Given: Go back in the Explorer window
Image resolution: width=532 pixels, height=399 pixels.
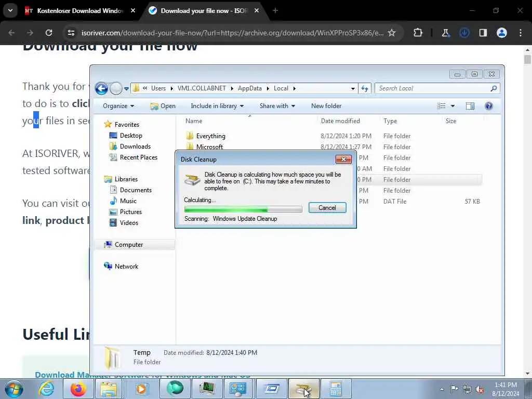Looking at the screenshot, I should (101, 88).
